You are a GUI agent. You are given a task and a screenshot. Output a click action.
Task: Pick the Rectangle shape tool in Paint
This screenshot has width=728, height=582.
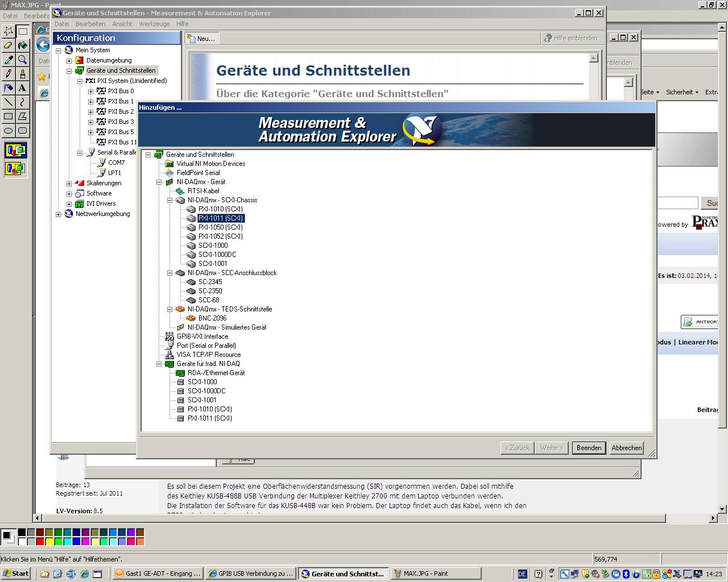pos(9,117)
